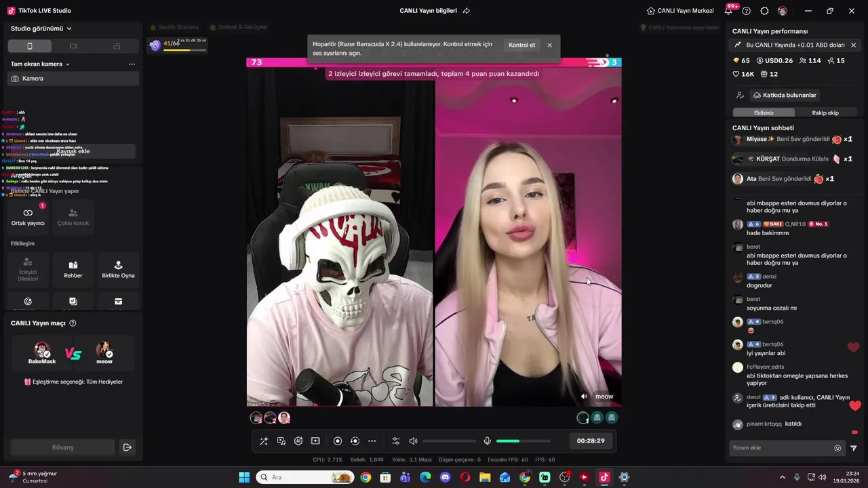This screenshot has width=868, height=488.
Task: Click speaker icon beside meow on video
Action: pyautogui.click(x=584, y=396)
